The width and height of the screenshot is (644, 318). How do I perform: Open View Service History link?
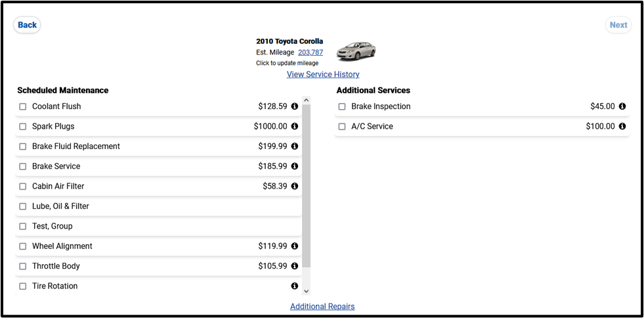[323, 74]
